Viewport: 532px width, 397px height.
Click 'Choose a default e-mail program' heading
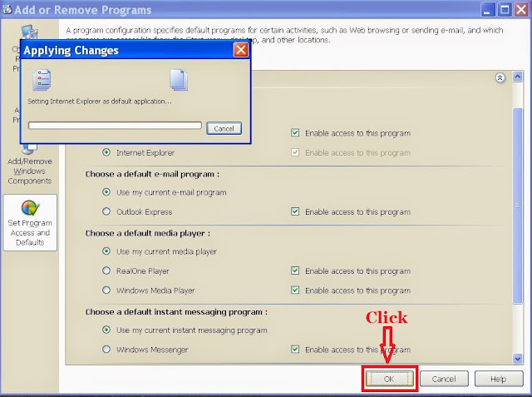tap(152, 174)
